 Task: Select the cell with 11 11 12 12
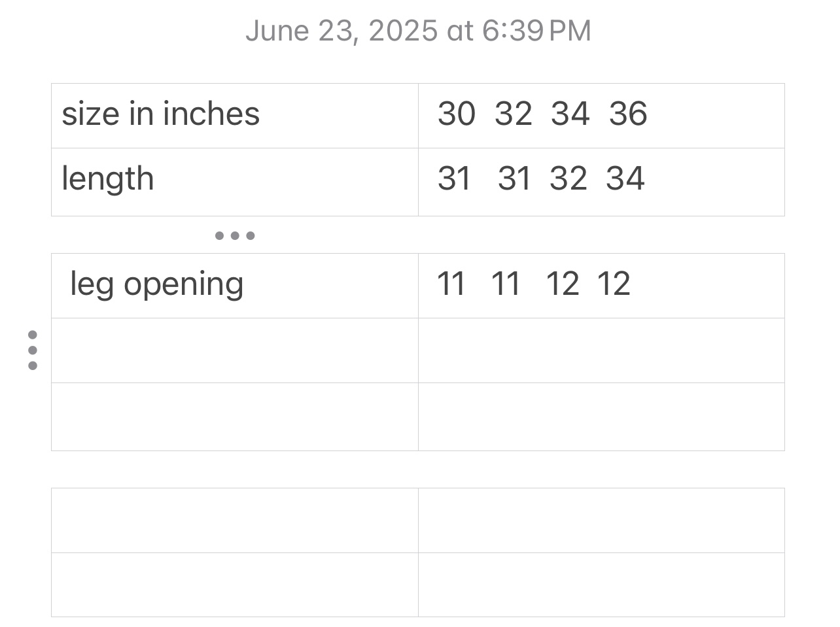pos(601,286)
